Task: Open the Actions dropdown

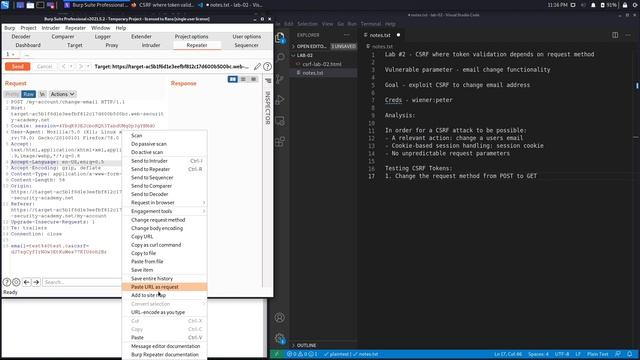Action: 62,94
